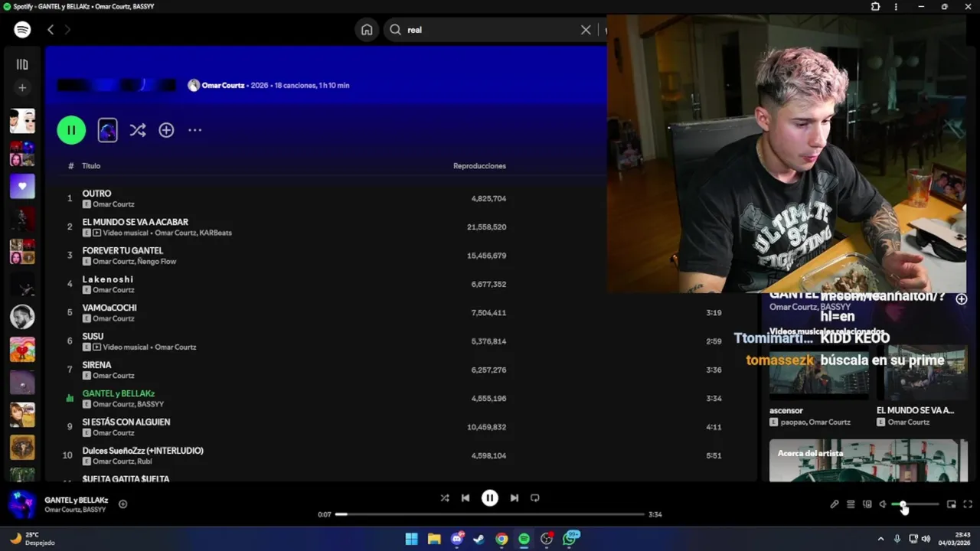Toggle shuffle in album header
The width and height of the screenshot is (980, 551).
click(x=138, y=130)
